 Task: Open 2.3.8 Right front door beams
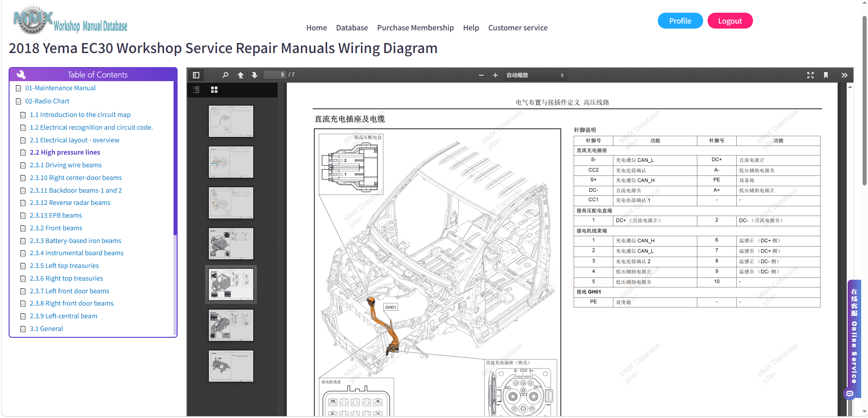pos(72,303)
